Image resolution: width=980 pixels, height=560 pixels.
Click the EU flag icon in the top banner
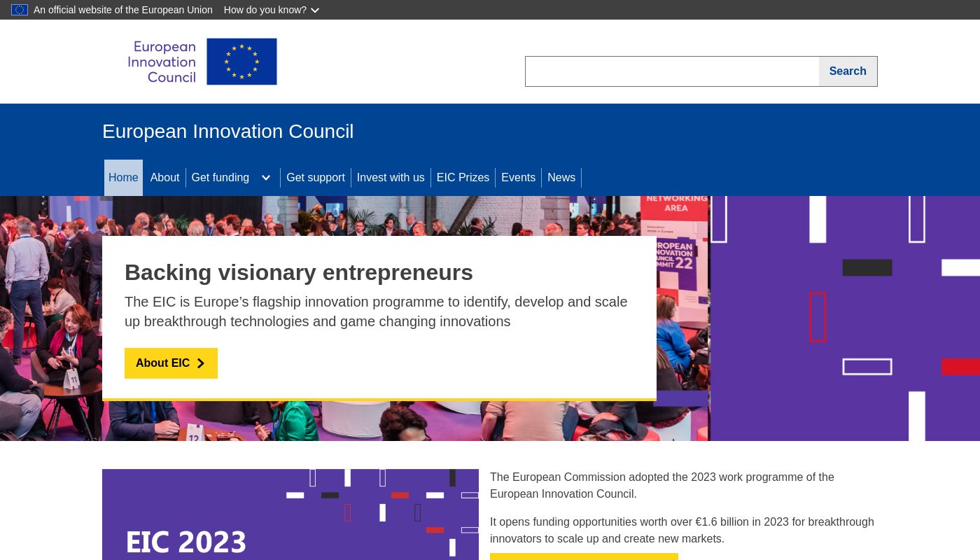(20, 10)
